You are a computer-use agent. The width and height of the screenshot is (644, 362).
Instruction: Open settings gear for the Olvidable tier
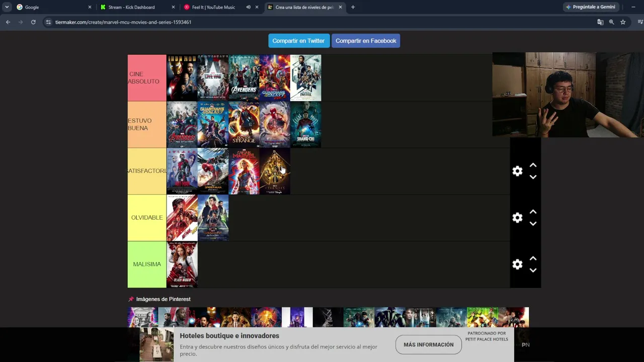(517, 218)
